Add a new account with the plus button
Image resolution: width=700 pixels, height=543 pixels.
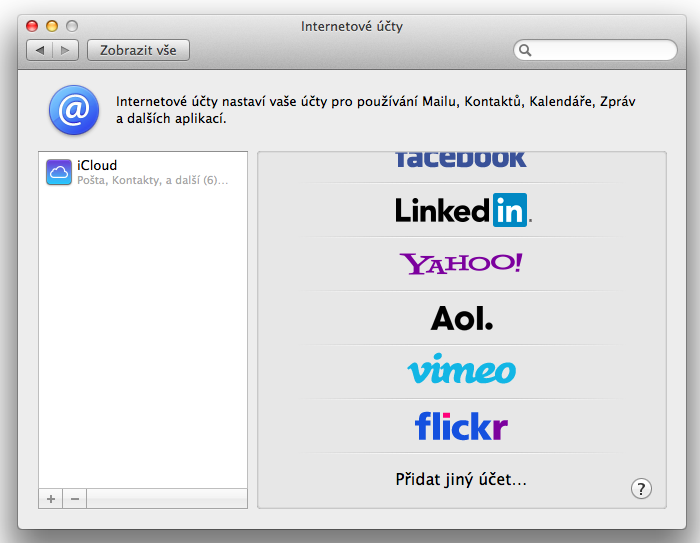click(x=51, y=499)
